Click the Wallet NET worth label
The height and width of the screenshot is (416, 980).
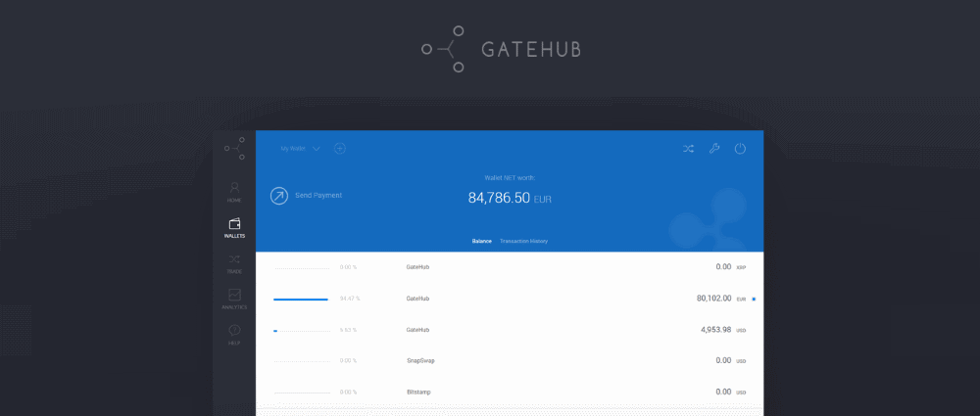510,178
